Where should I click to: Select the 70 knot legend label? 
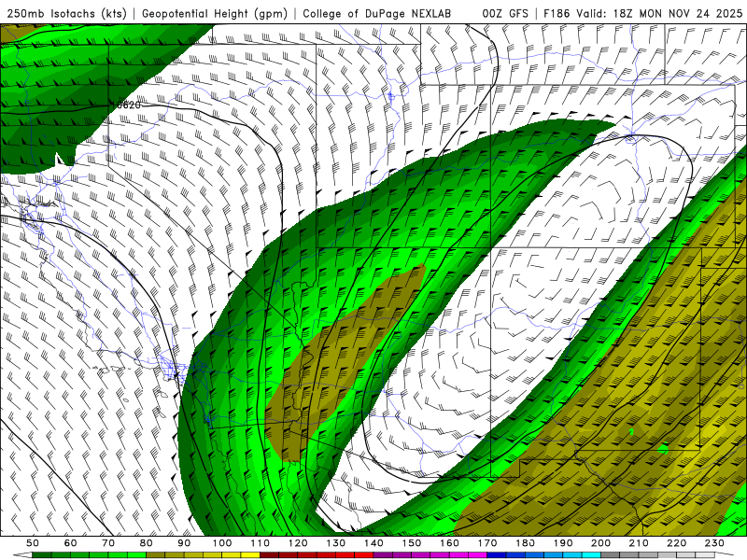[108, 543]
